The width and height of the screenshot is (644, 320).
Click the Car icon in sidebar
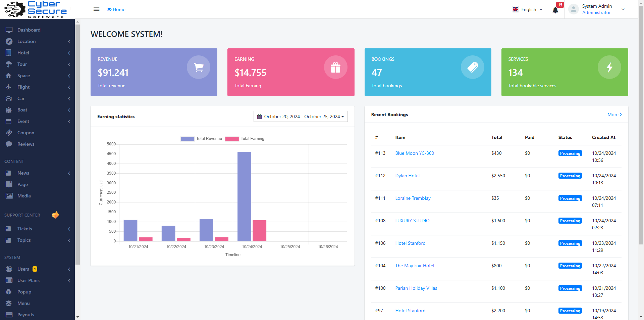(x=9, y=98)
